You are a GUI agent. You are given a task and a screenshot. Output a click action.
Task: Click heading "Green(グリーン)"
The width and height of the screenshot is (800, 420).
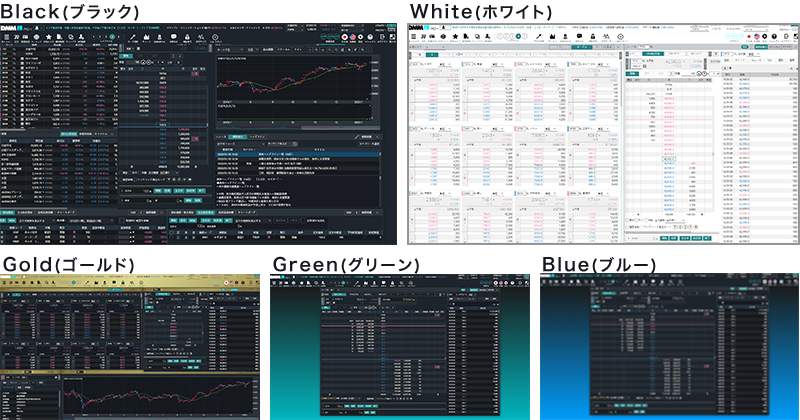[346, 264]
